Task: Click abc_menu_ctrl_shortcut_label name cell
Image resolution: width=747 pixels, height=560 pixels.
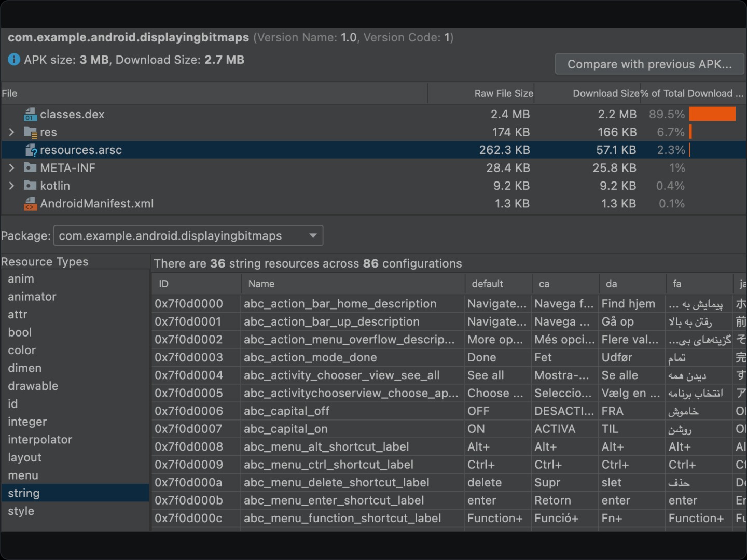Action: [x=353, y=465]
